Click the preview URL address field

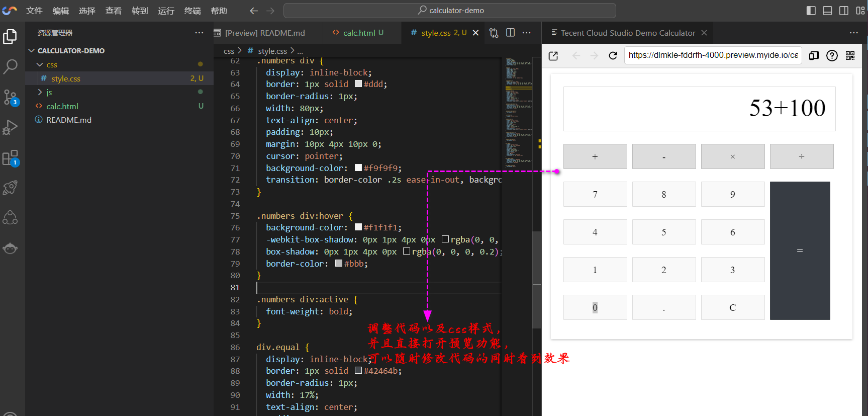(713, 55)
